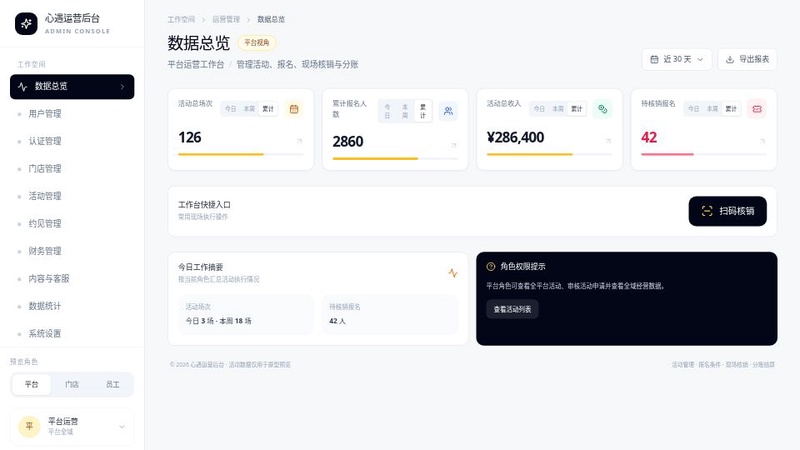Open 系统设置 in the sidebar
Screen dimensions: 800x450
(72, 334)
